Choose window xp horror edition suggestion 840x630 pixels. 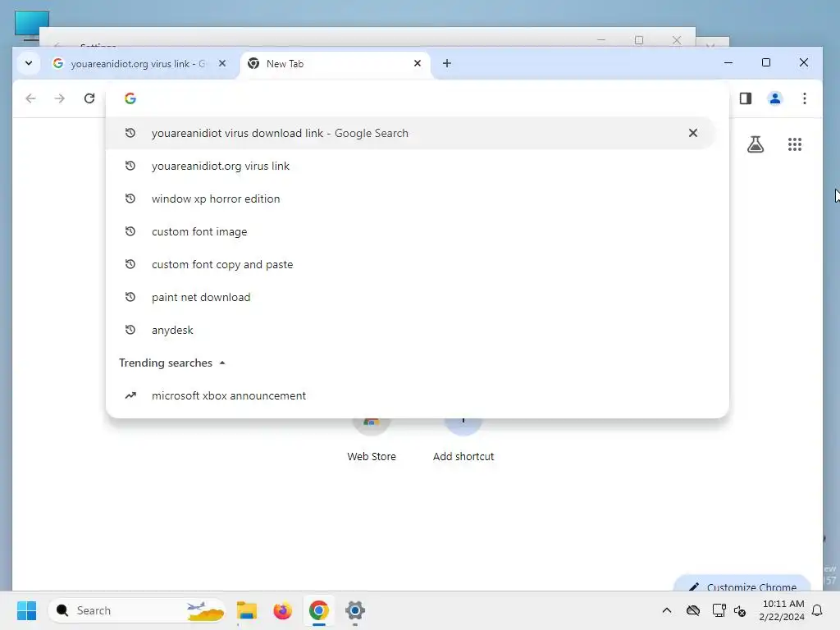click(x=410, y=199)
